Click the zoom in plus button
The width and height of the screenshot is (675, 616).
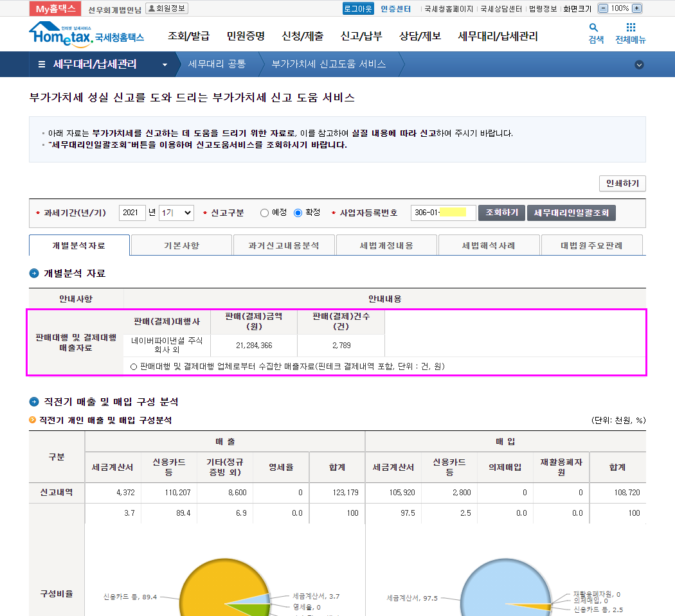pyautogui.click(x=636, y=8)
